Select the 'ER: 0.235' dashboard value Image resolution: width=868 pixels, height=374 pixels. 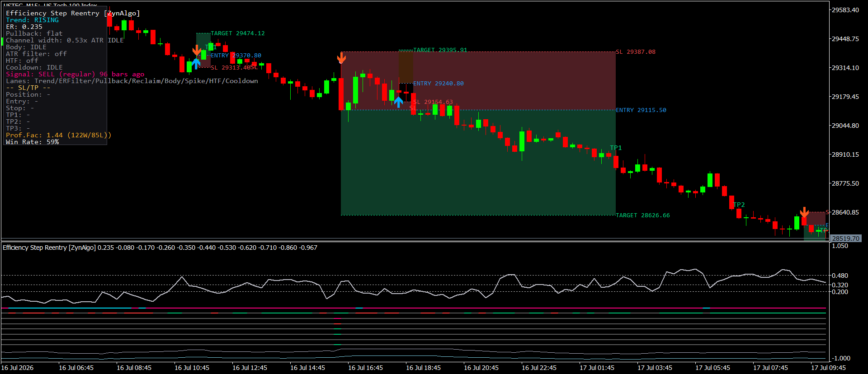(x=24, y=27)
